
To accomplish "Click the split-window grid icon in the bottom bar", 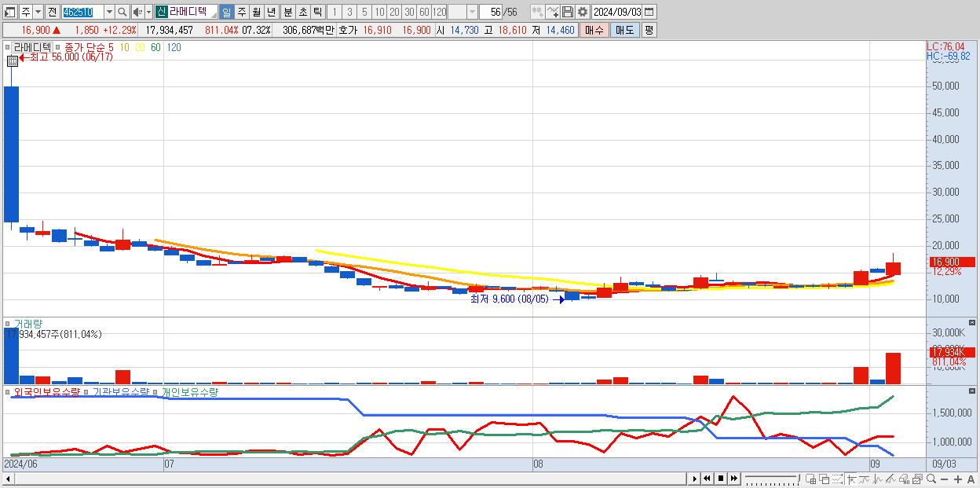I will (811, 479).
